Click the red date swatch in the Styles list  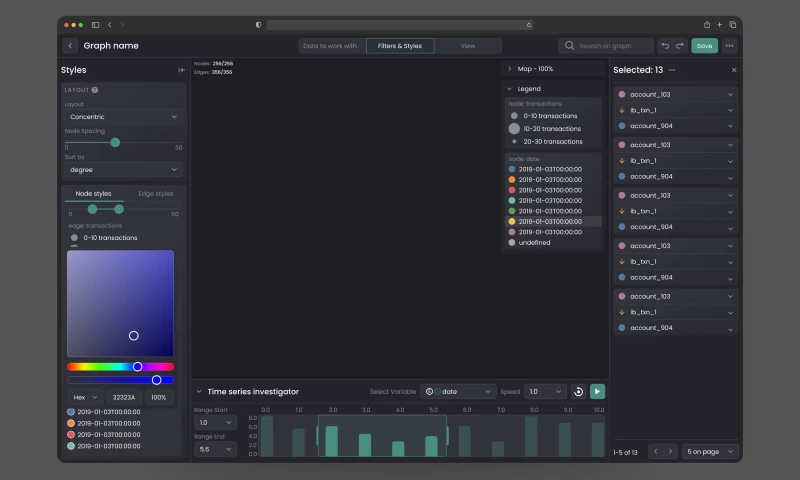pos(71,435)
